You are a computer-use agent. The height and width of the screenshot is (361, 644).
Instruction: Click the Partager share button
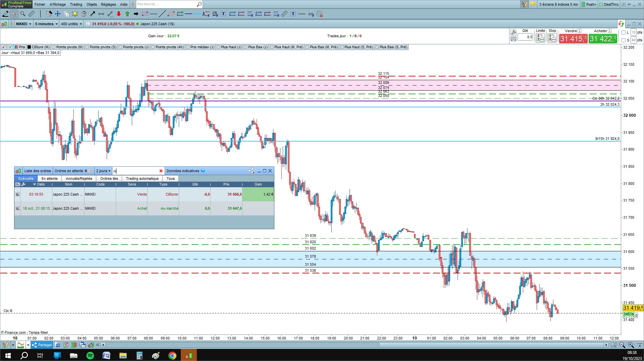point(42,345)
